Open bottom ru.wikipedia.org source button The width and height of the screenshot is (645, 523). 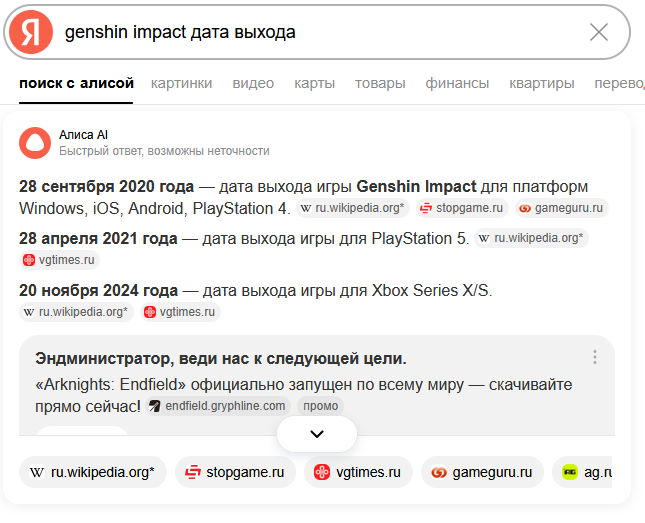[x=93, y=472]
